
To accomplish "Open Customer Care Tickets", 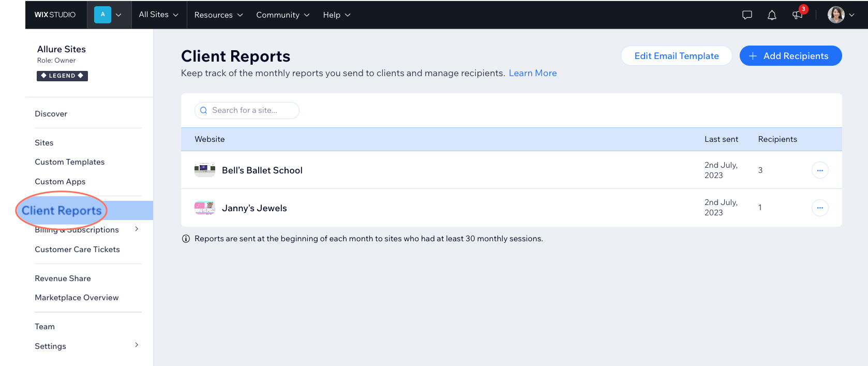I will 77,250.
